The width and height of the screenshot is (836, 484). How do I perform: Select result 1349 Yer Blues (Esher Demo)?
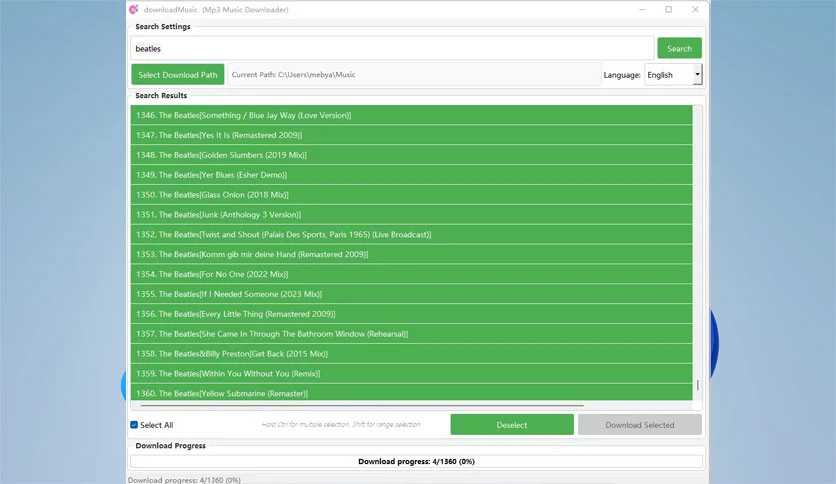[x=412, y=175]
